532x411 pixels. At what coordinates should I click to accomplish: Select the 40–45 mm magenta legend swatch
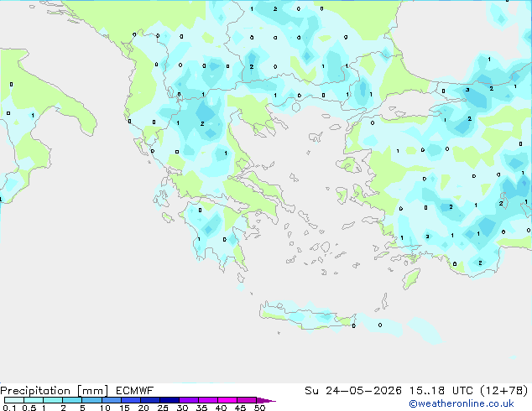[227, 400]
